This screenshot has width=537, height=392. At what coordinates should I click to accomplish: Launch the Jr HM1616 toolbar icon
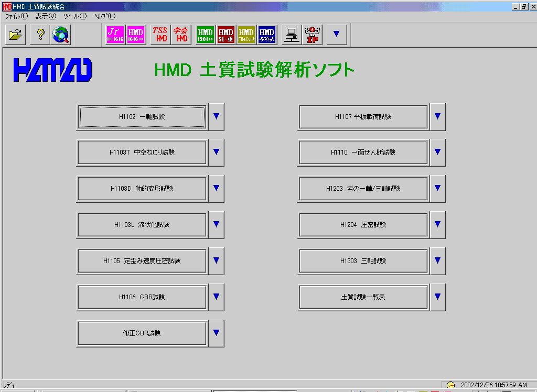pyautogui.click(x=115, y=35)
